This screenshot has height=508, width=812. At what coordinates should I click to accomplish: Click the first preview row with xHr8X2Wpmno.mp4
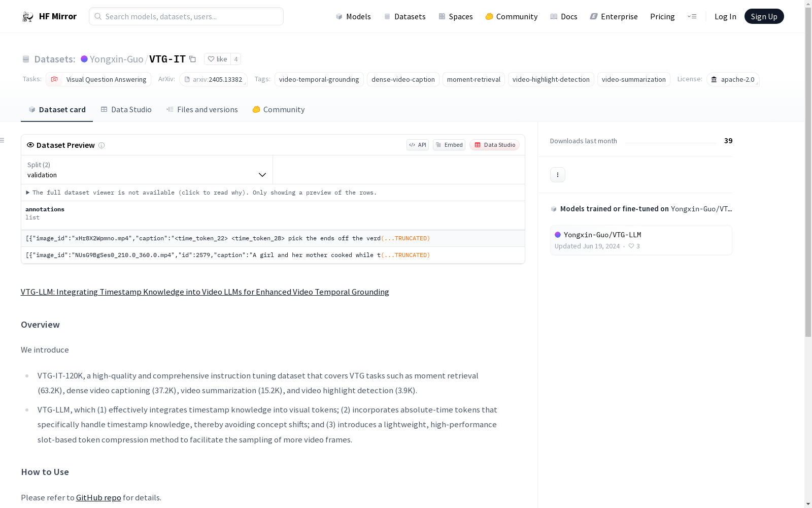click(x=273, y=238)
